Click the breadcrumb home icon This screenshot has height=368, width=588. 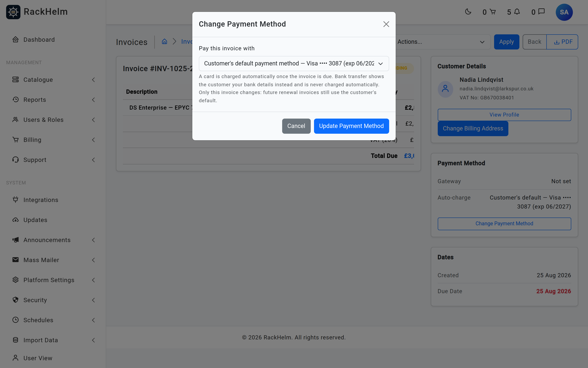(165, 42)
